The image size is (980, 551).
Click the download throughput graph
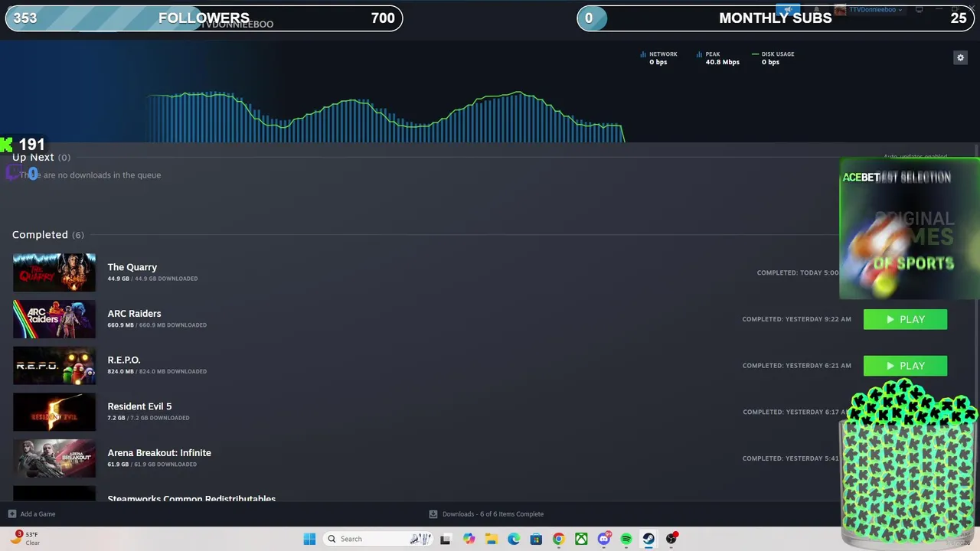click(x=387, y=117)
